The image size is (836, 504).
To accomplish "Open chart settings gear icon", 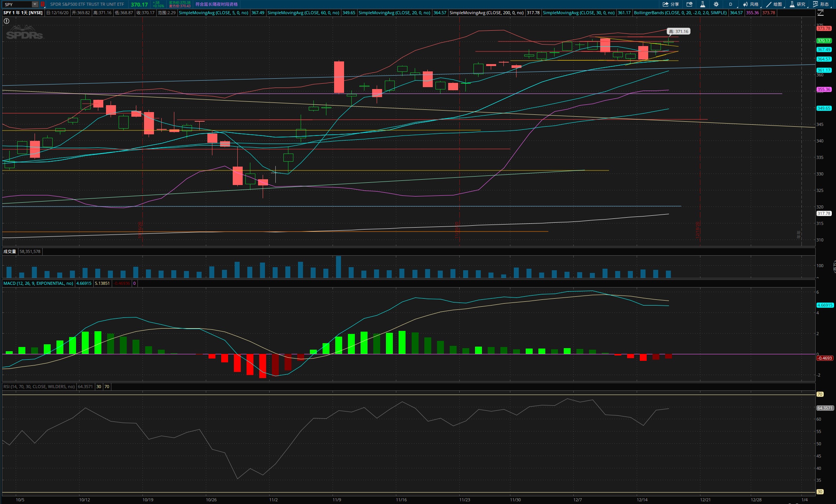I will pyautogui.click(x=716, y=4).
